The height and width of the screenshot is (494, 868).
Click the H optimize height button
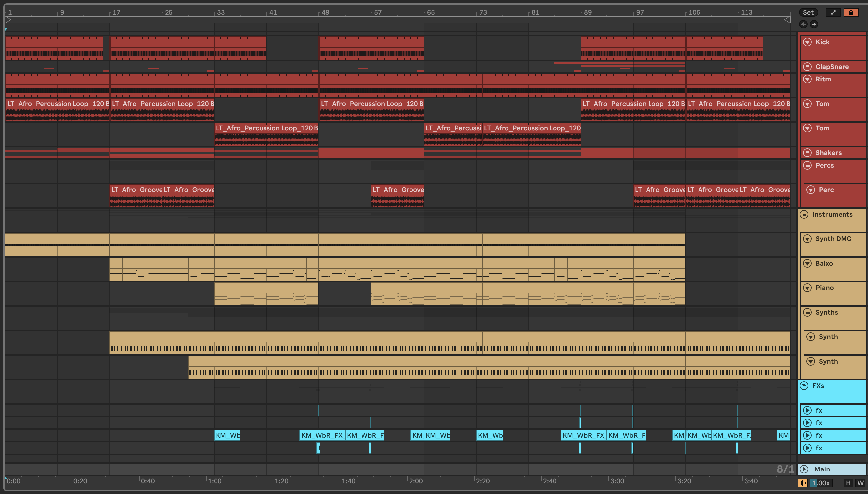click(x=848, y=483)
